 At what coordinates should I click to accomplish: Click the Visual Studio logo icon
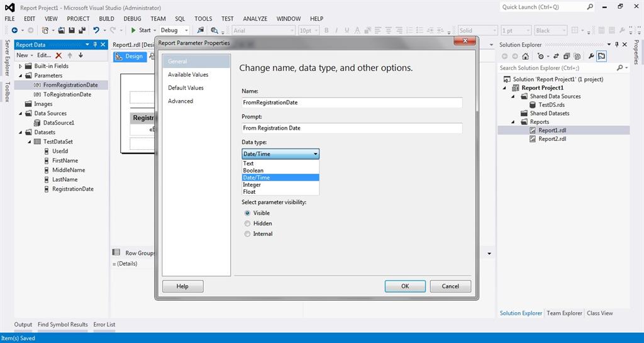pos(9,8)
